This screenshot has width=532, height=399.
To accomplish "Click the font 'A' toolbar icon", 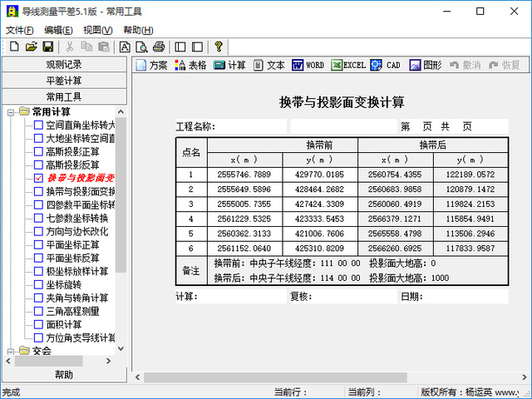I will 125,47.
